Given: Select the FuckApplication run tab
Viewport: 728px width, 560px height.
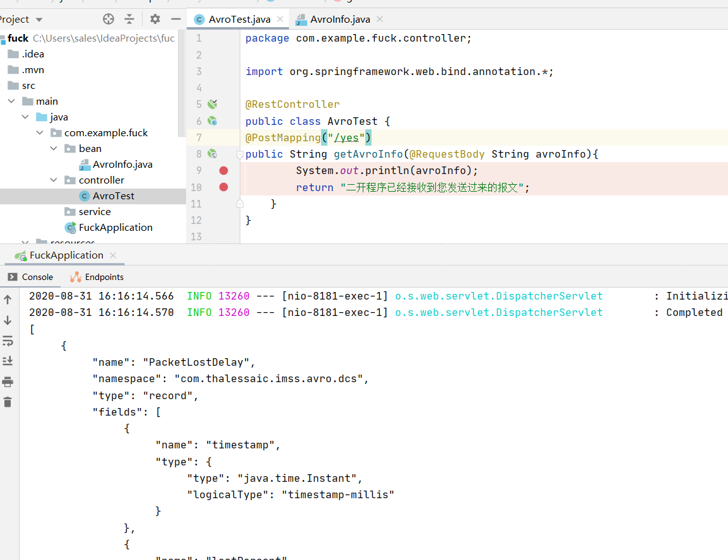Looking at the screenshot, I should click(x=66, y=255).
